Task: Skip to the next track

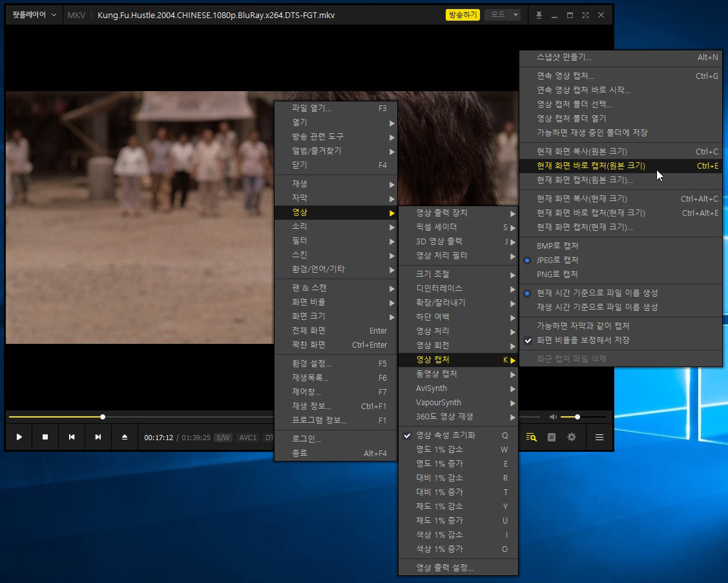Action: [x=98, y=437]
